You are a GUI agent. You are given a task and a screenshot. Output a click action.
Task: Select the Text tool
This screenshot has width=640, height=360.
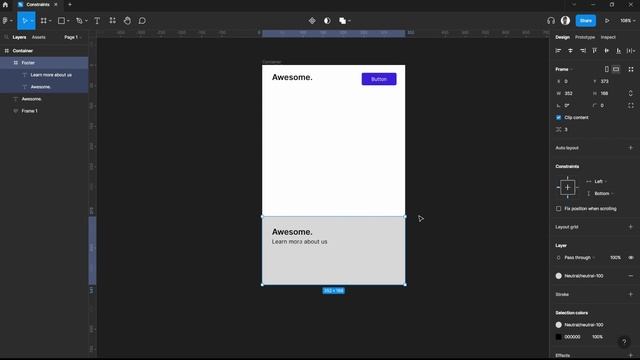click(97, 20)
